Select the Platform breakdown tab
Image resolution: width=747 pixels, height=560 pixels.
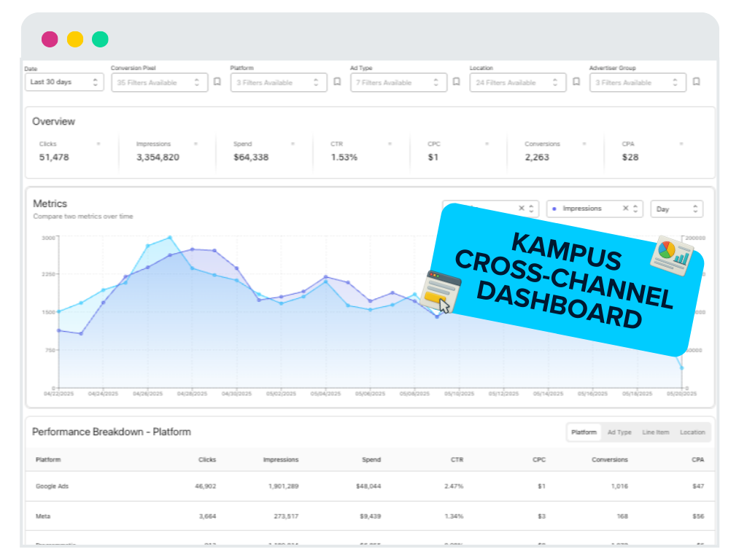[x=584, y=432]
